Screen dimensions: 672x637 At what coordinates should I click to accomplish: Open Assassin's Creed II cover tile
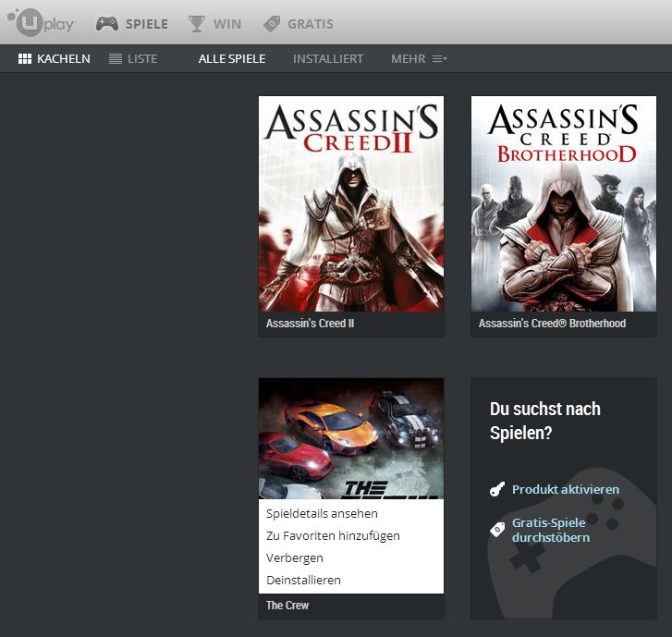click(x=351, y=203)
